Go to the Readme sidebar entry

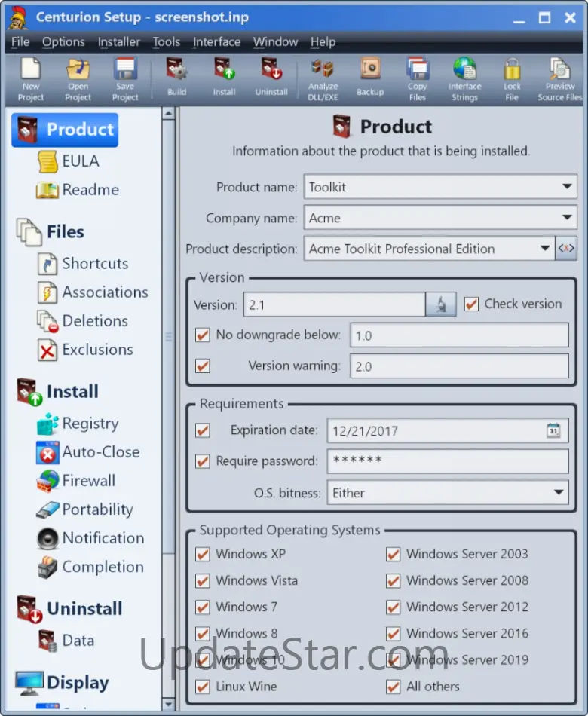point(78,190)
